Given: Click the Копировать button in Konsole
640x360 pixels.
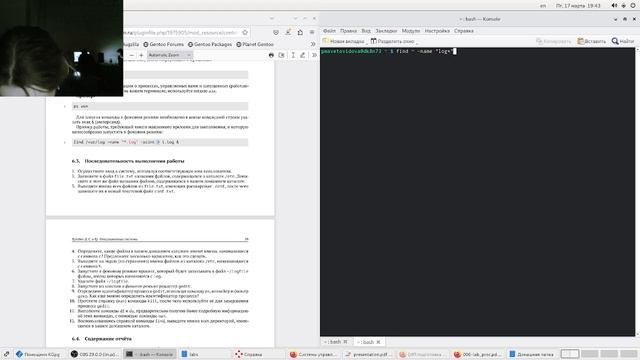Looking at the screenshot, I should (553, 41).
